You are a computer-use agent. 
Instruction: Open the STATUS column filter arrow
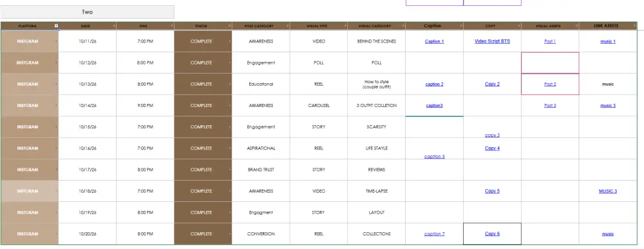pos(230,26)
